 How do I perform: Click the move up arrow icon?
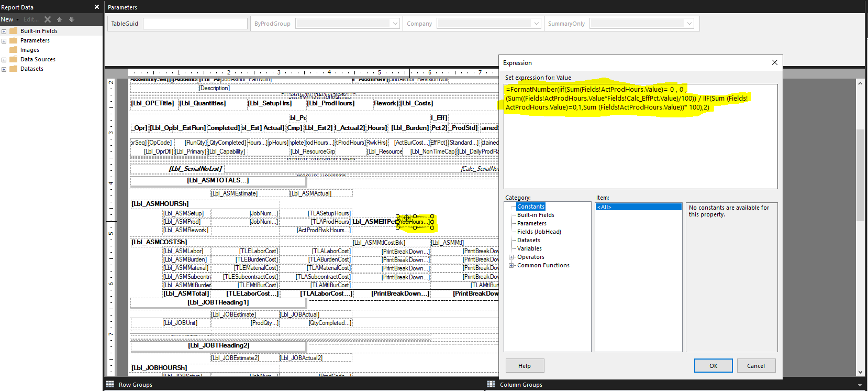coord(60,19)
